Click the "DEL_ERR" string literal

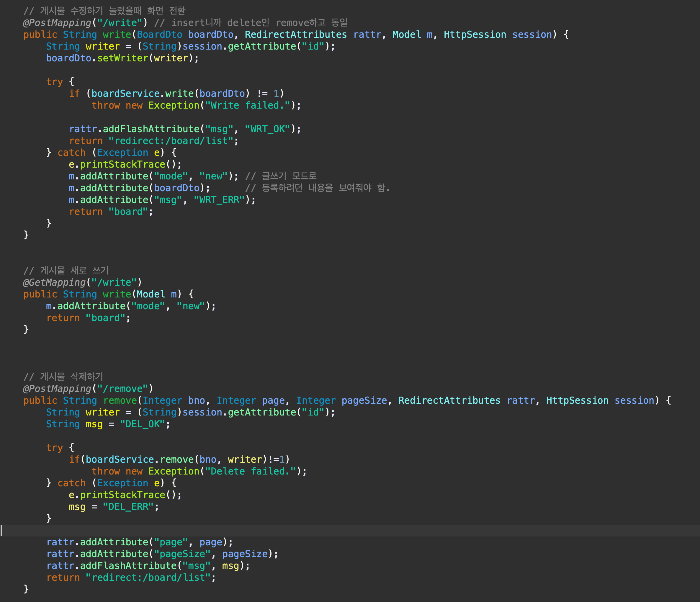128,507
